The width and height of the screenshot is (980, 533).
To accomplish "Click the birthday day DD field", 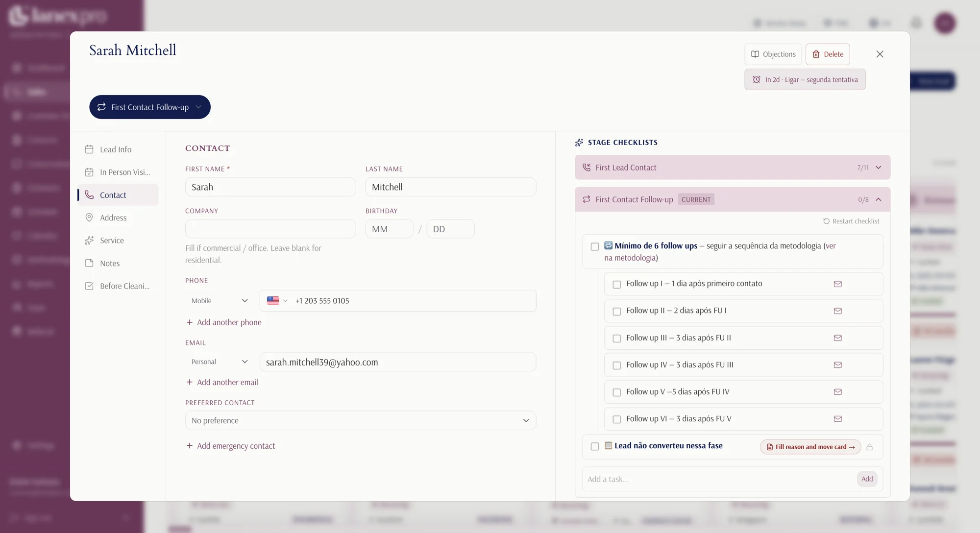I will pyautogui.click(x=450, y=229).
